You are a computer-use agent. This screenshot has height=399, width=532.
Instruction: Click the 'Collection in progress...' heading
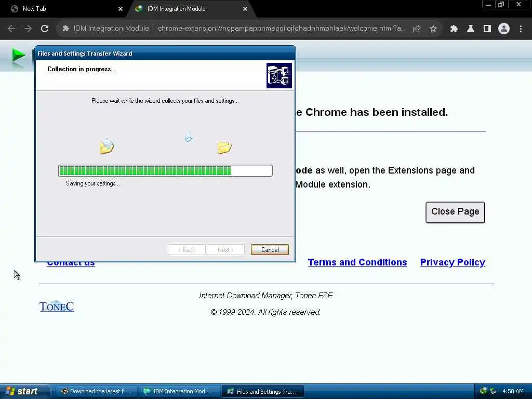pos(82,69)
